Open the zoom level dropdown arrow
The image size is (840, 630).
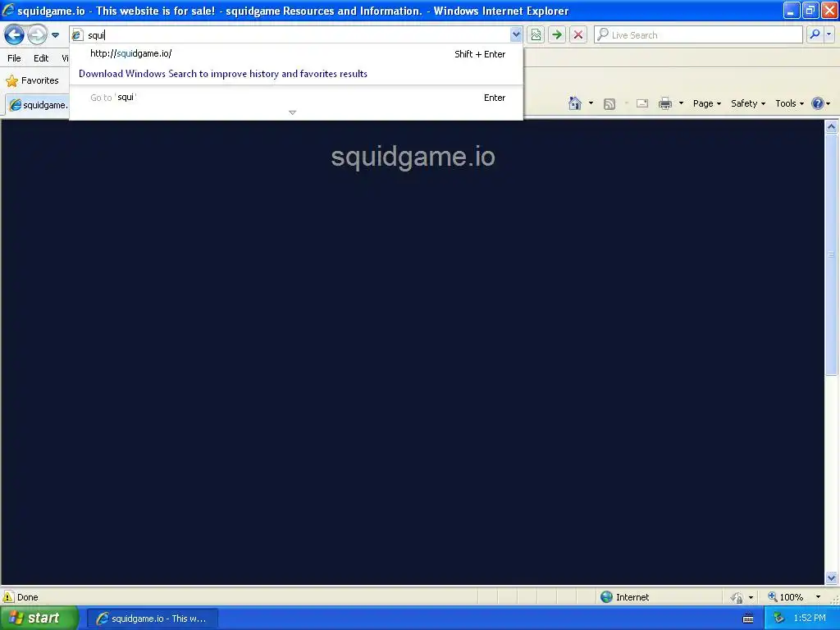click(x=818, y=597)
